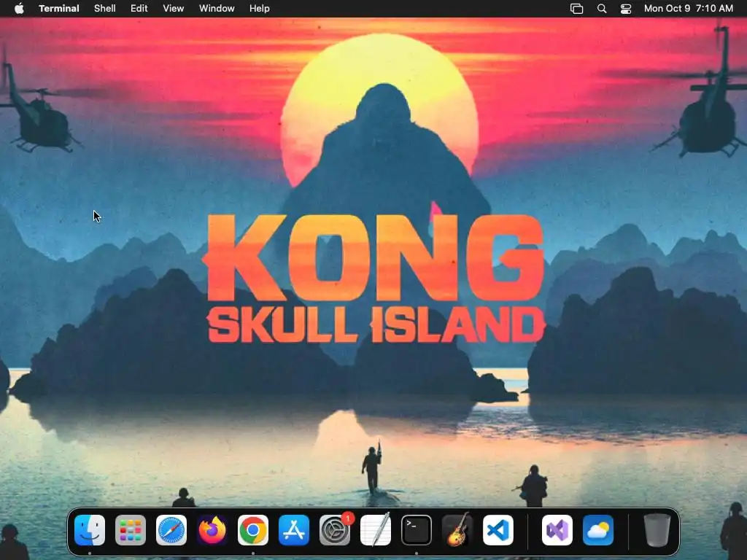The height and width of the screenshot is (560, 747).
Task: Launch GarageBand guitar icon
Action: tap(457, 530)
